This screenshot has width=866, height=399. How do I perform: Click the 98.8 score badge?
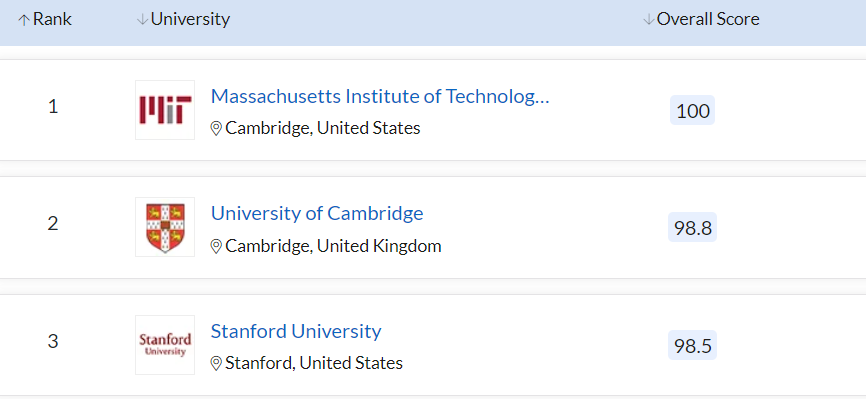(693, 227)
